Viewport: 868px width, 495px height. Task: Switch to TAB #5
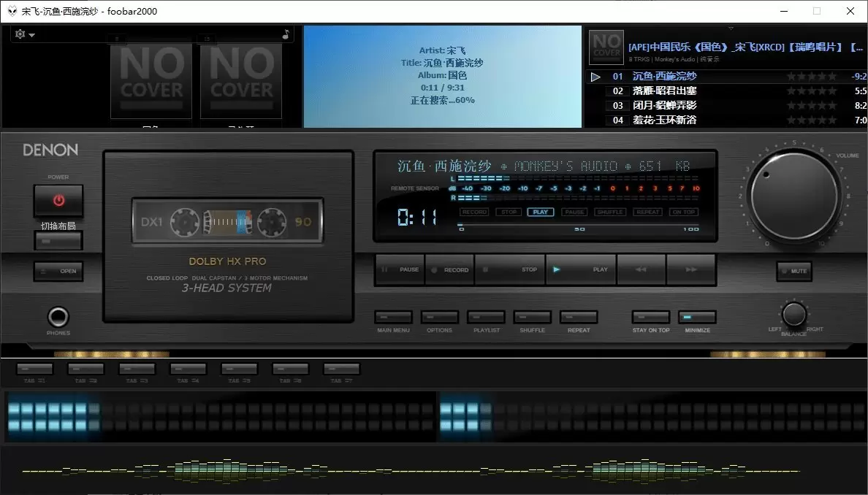[x=239, y=369]
